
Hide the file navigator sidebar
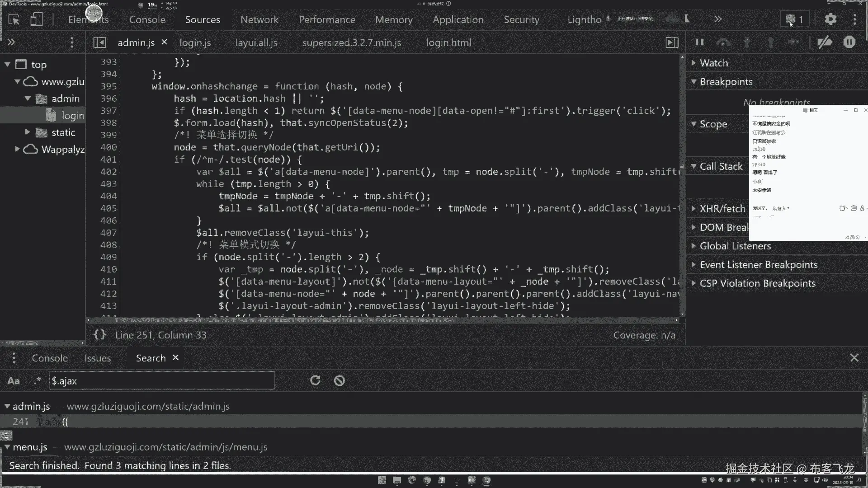tap(99, 42)
